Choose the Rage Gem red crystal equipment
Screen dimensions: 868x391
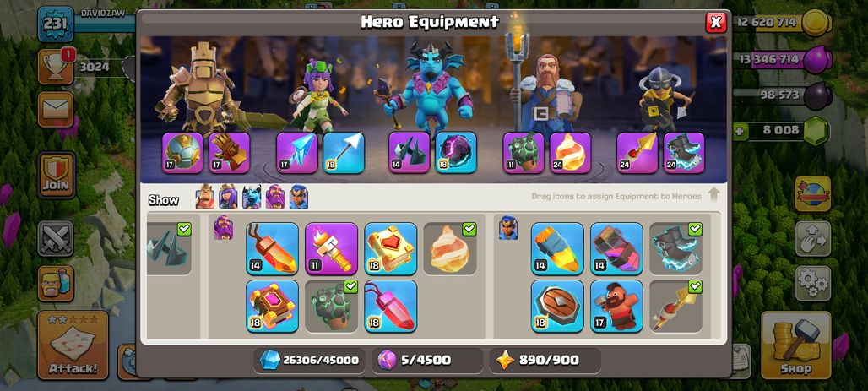[x=390, y=307]
